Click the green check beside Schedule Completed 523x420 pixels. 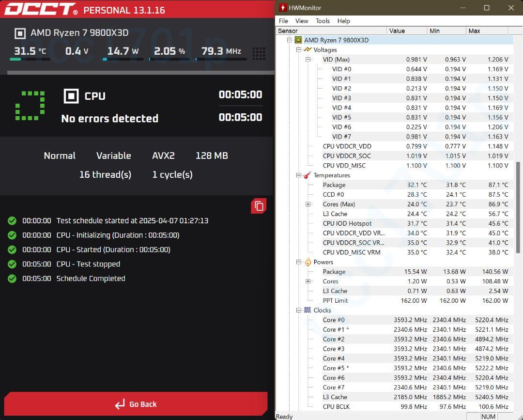12,279
